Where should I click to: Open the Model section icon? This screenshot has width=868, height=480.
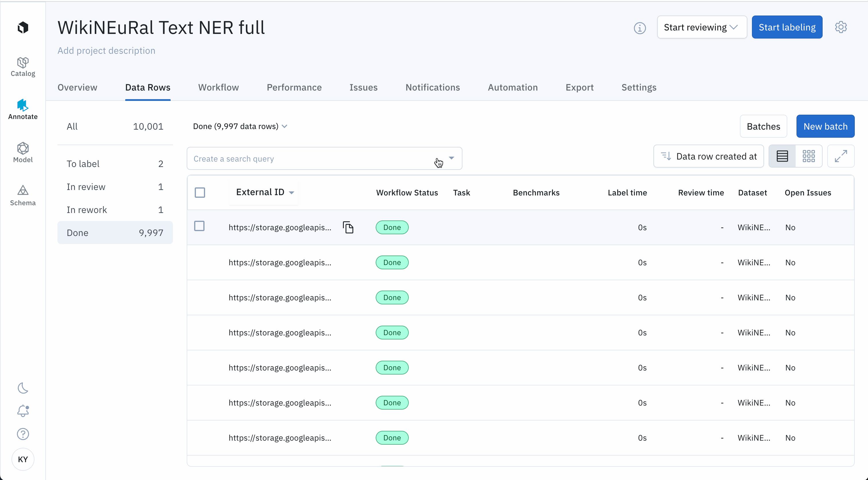(x=23, y=152)
